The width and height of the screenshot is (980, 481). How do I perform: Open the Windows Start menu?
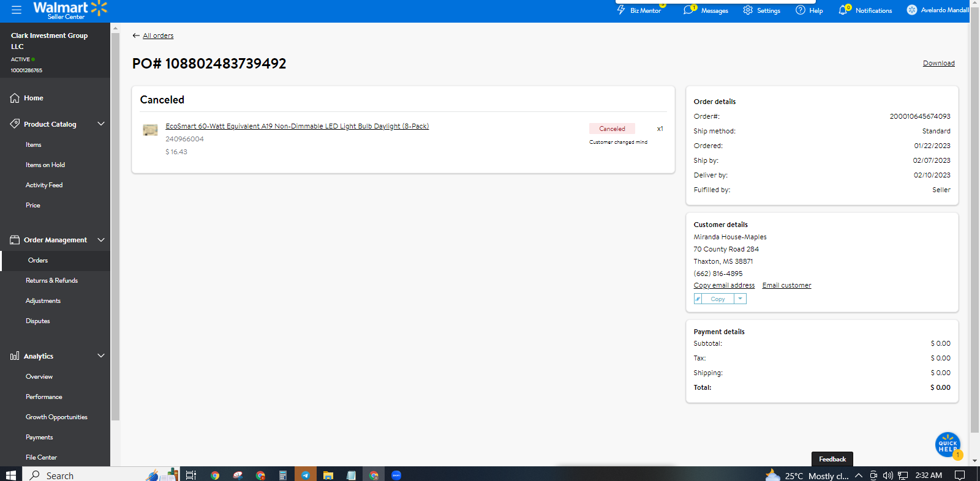point(10,475)
